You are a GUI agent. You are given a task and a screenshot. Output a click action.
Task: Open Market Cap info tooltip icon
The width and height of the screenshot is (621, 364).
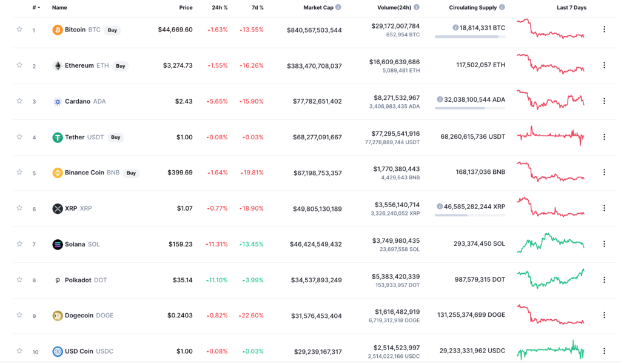click(x=338, y=7)
